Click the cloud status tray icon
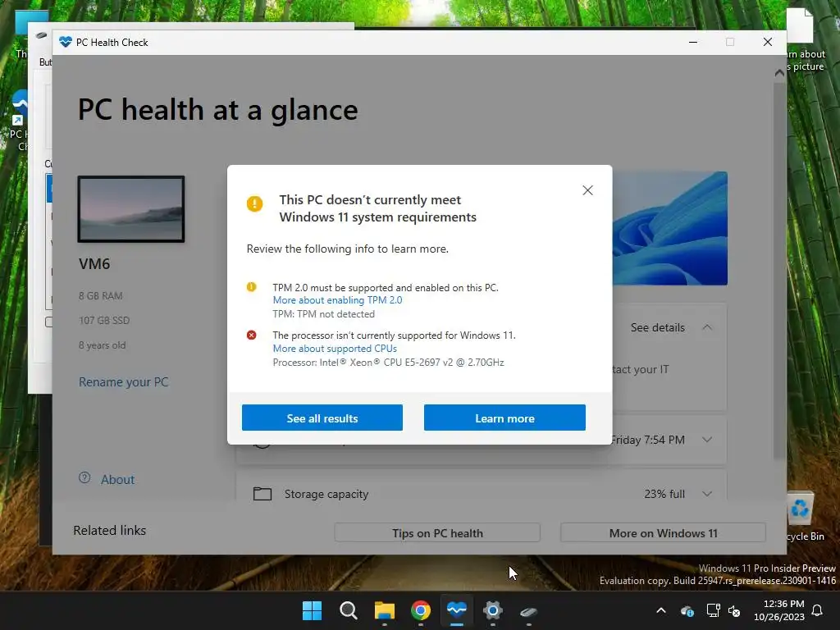Screen dimensions: 840x630 pos(687,610)
